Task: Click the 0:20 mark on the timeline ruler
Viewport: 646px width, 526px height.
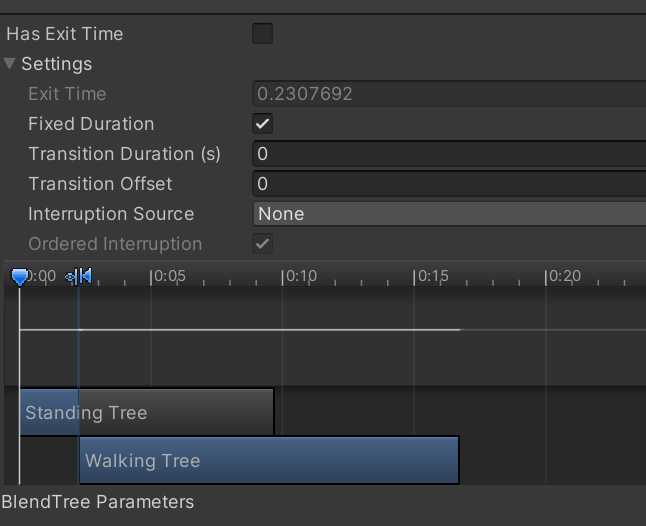Action: click(563, 276)
